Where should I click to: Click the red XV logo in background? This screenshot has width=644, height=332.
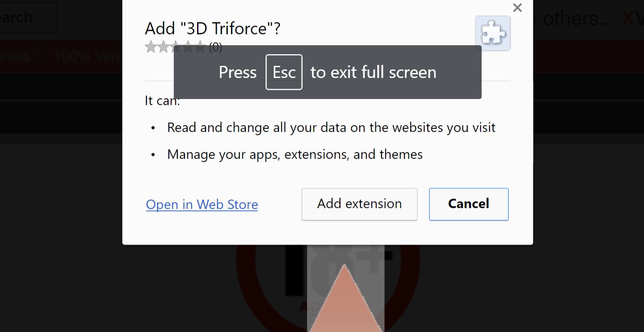[633, 18]
